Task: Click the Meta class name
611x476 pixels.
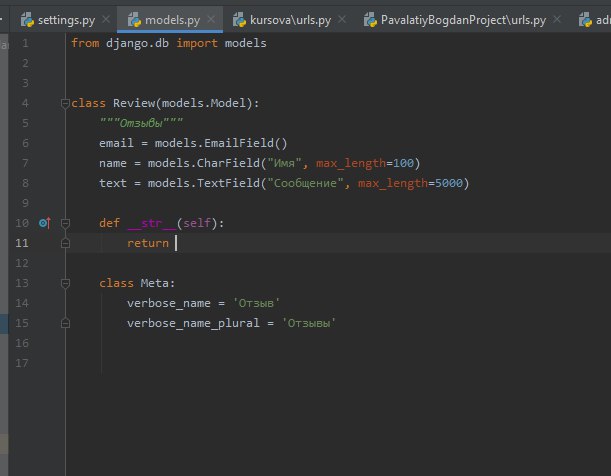Action: tap(155, 283)
